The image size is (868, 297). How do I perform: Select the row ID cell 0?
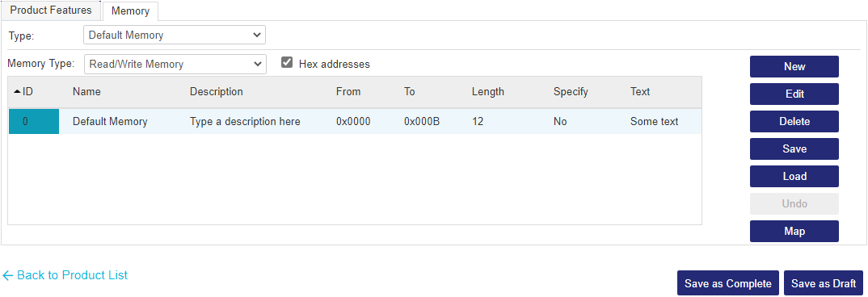34,122
